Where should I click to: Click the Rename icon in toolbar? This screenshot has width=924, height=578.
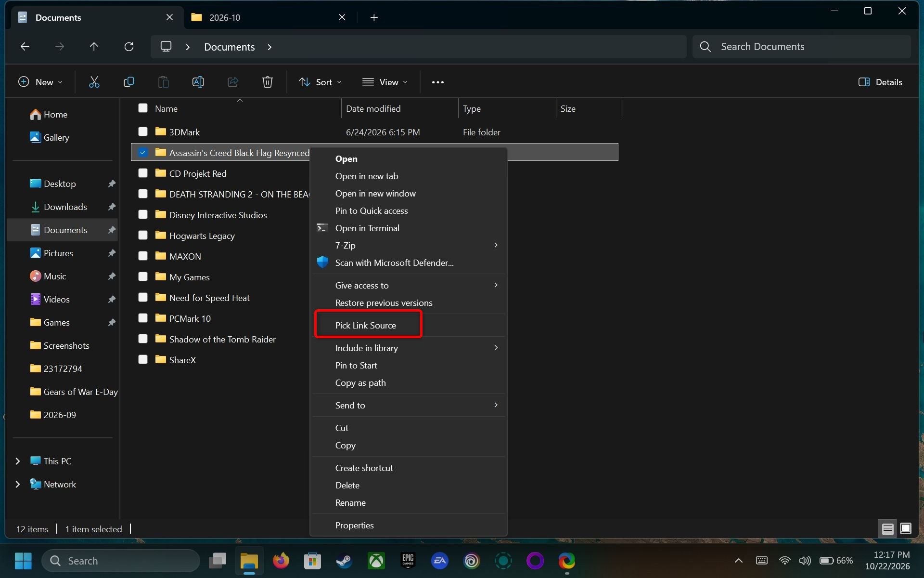click(x=198, y=82)
